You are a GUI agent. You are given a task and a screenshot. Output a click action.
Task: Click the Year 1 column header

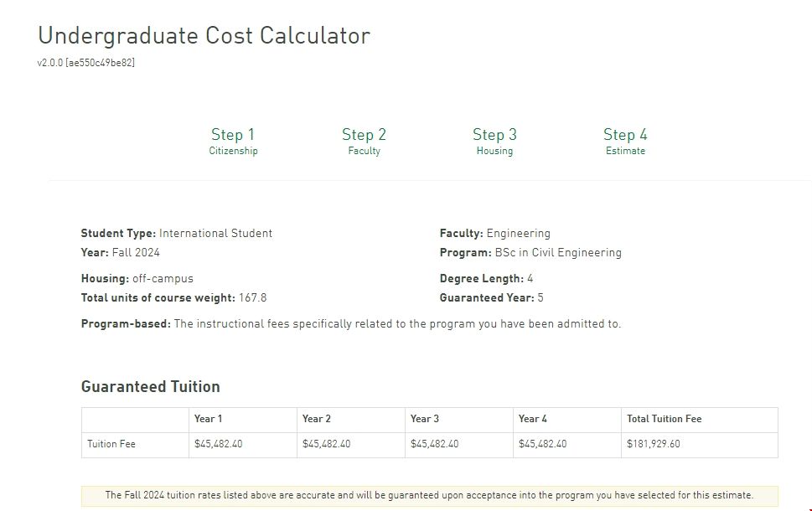pyautogui.click(x=209, y=419)
